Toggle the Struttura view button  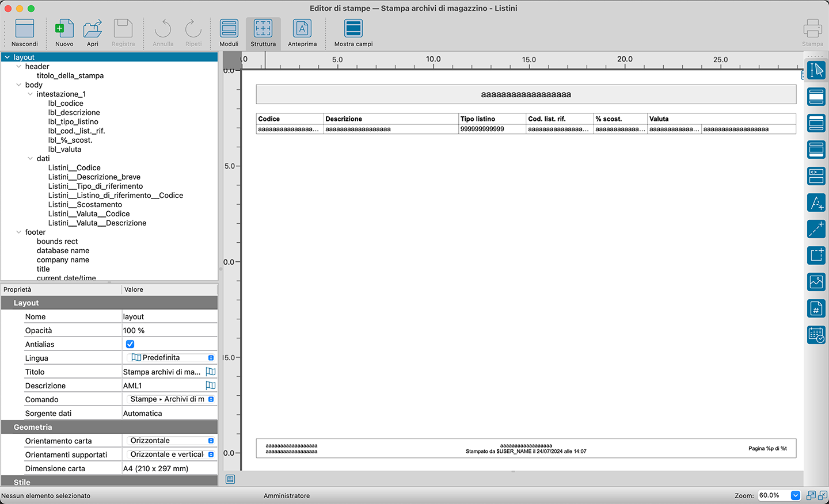(263, 33)
